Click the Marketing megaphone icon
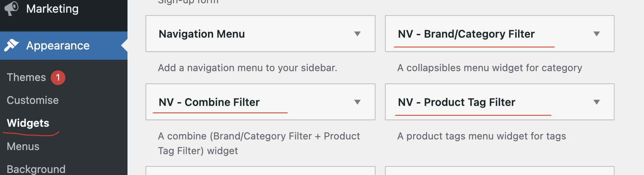 (x=12, y=8)
